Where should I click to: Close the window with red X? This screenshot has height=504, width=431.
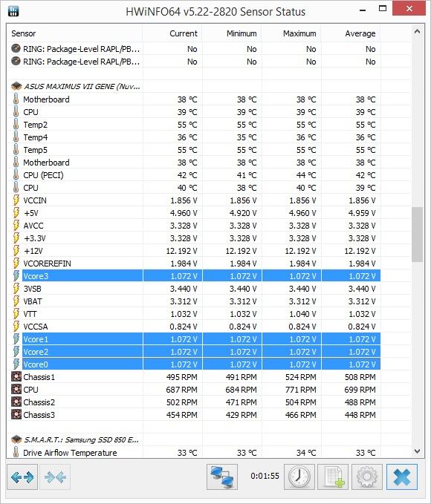(x=409, y=9)
